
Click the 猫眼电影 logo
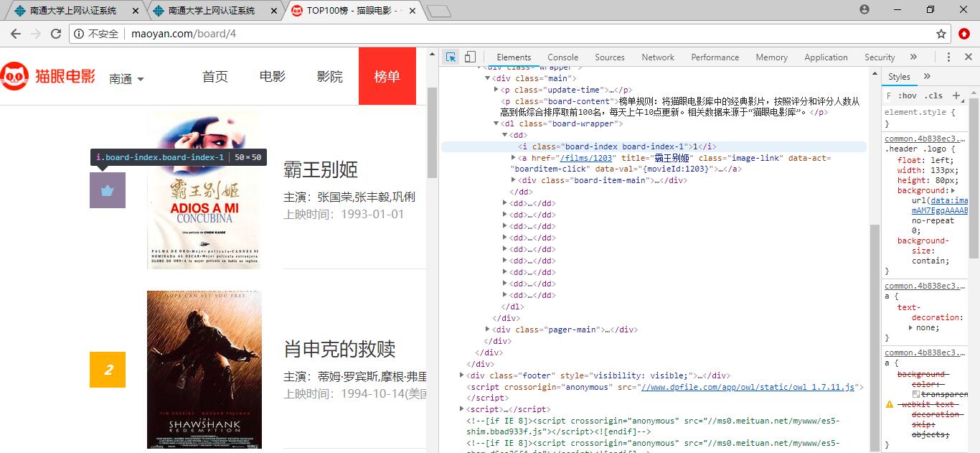[48, 76]
